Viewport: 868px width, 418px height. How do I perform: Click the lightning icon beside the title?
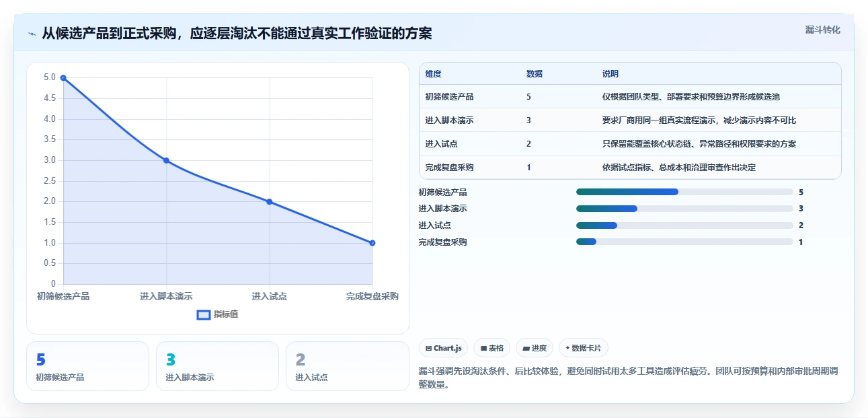[32, 34]
